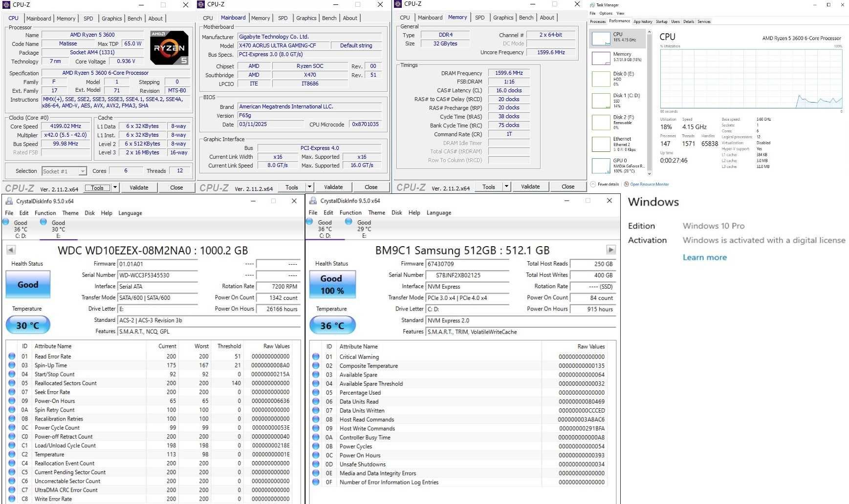Open Function menu in left CrystalDiskInfo
This screenshot has width=849, height=504.
click(x=45, y=213)
